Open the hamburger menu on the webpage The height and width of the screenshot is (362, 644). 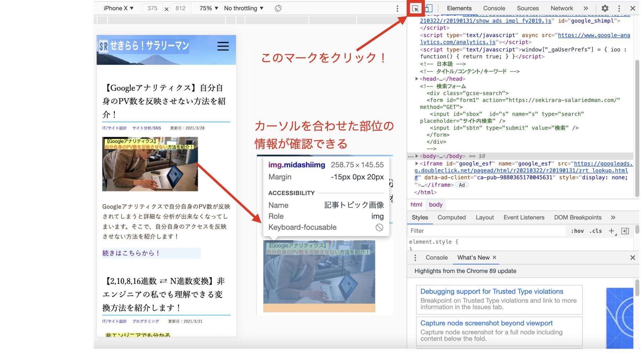(223, 46)
